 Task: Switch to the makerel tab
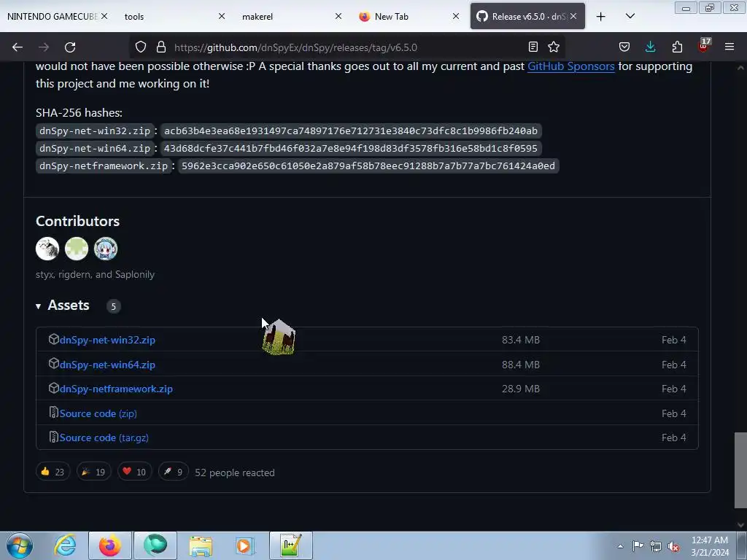click(x=258, y=17)
